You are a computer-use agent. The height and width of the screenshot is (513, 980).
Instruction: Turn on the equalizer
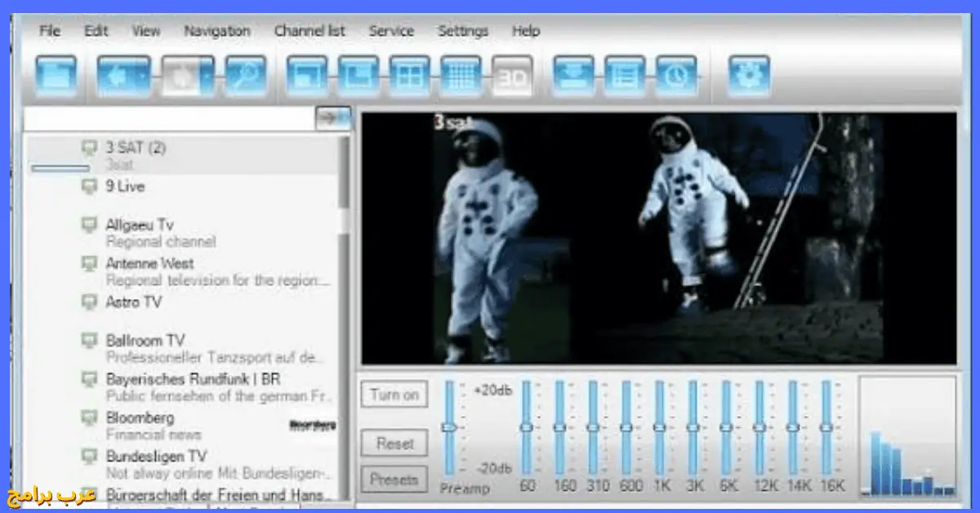394,395
